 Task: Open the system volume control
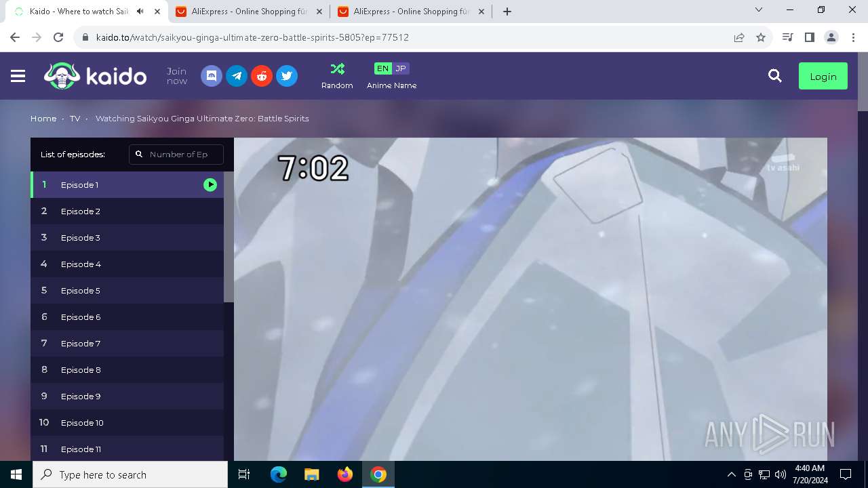pyautogui.click(x=781, y=474)
